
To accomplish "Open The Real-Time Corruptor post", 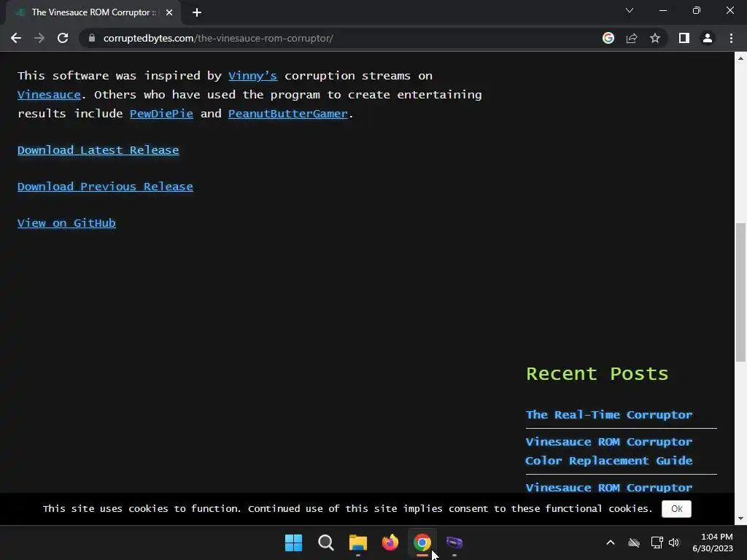I will coord(609,415).
